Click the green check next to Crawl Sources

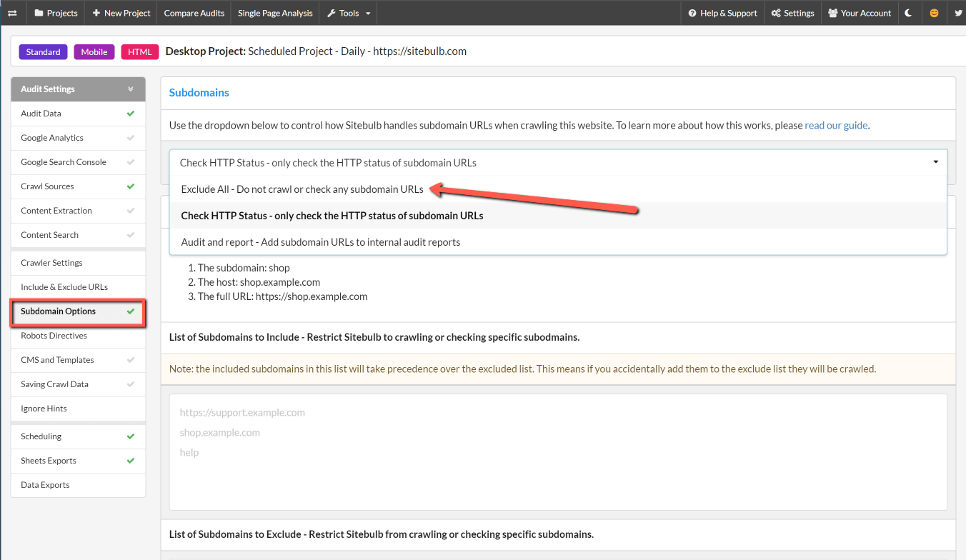click(x=130, y=186)
